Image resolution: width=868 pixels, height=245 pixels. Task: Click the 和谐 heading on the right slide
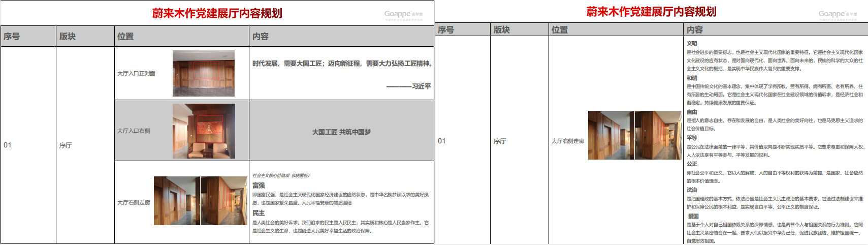click(692, 78)
